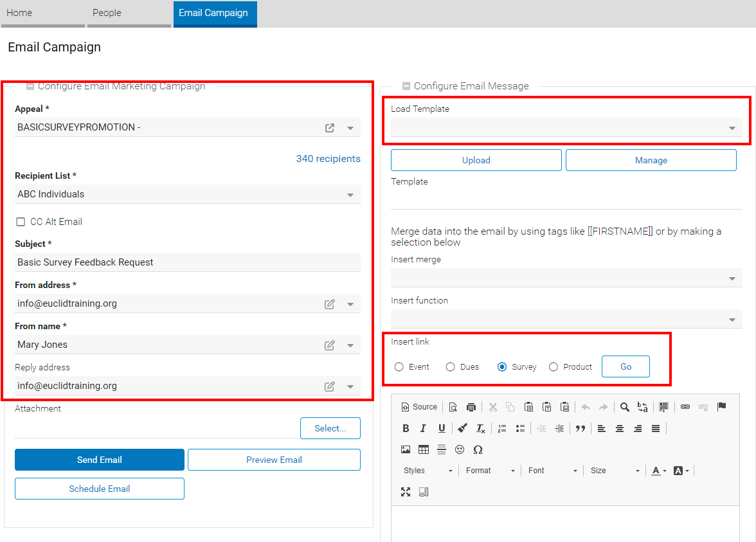Open the Appeal record link icon
Viewport: 756px width, 542px height.
(x=330, y=128)
